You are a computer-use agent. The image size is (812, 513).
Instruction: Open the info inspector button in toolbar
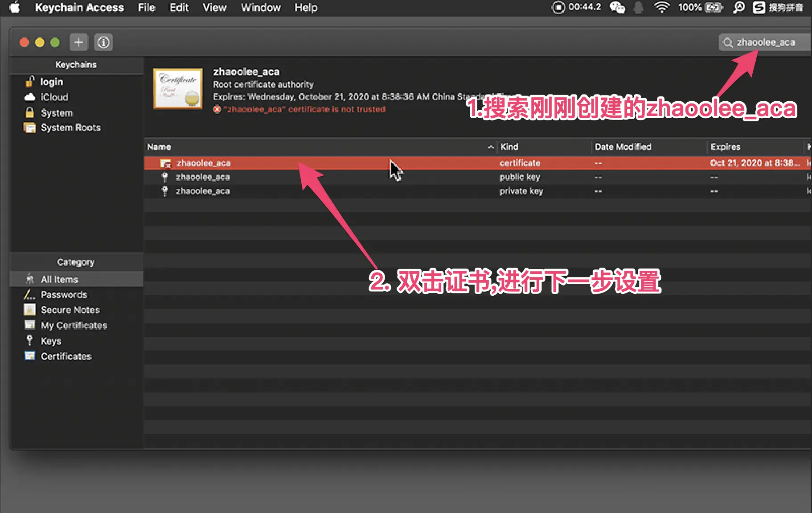coord(103,42)
